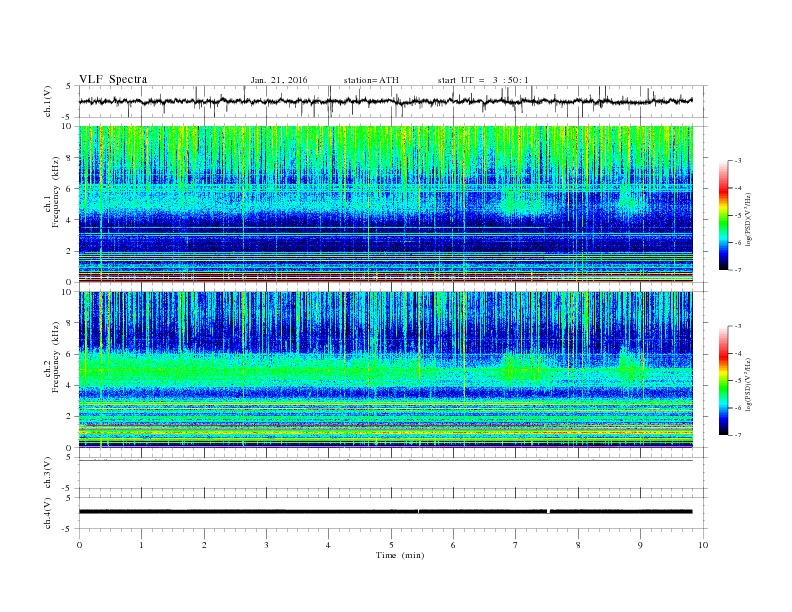The width and height of the screenshot is (792, 612).
Task: Click tick label "10" on the Time axis
Action: pyautogui.click(x=703, y=545)
